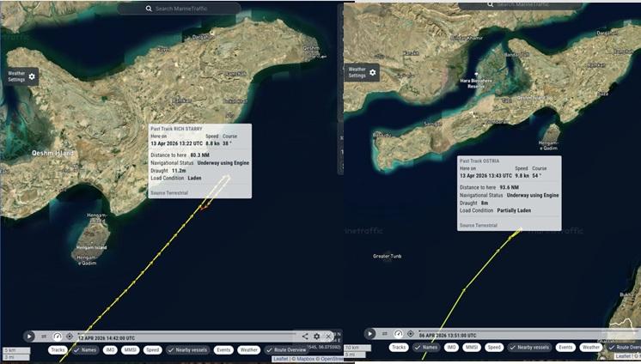This screenshot has width=641, height=364.
Task: Click search magnifier icon in left map
Action: tap(149, 9)
